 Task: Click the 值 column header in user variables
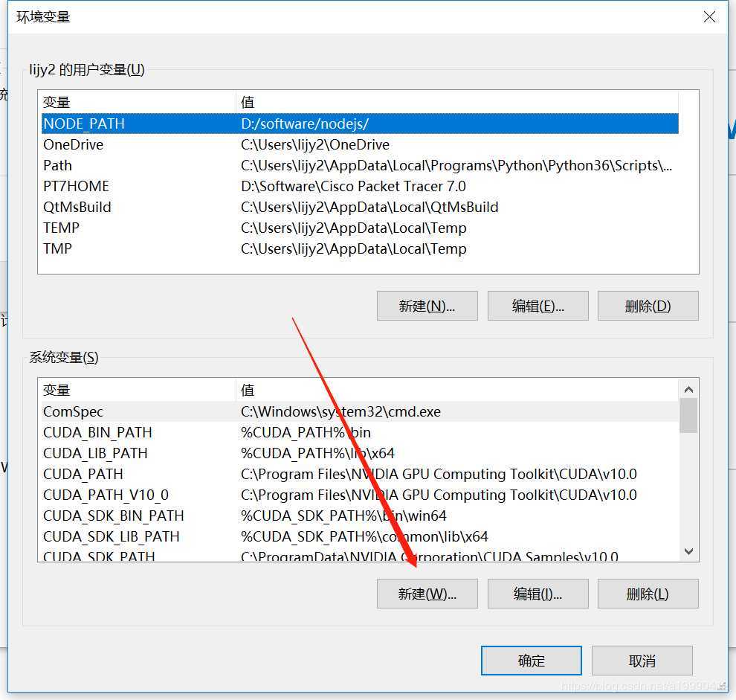457,102
